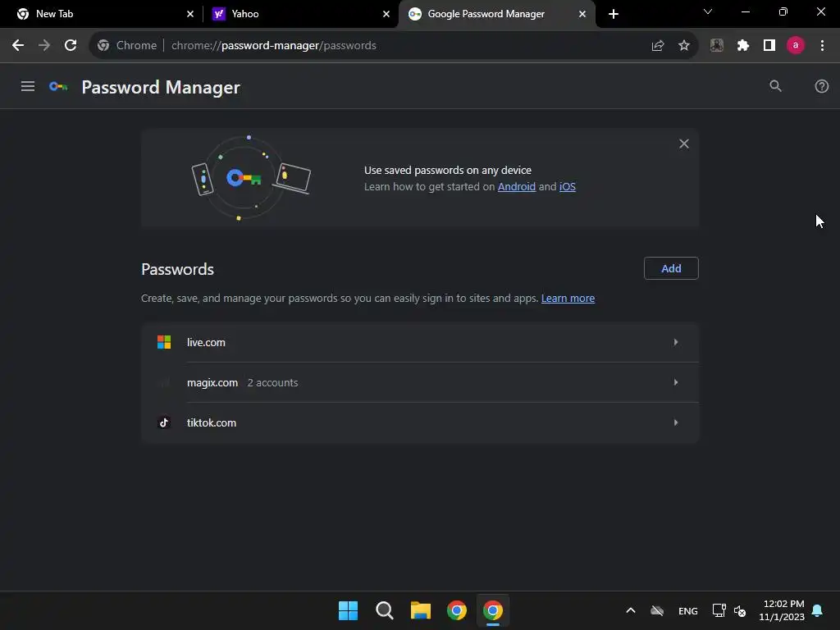Image resolution: width=840 pixels, height=630 pixels.
Task: Select the Google Password Manager tab
Action: [495, 14]
